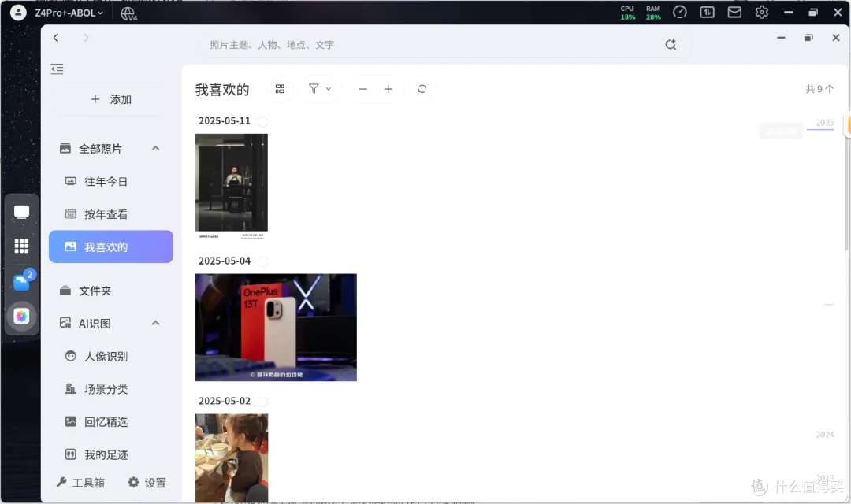Screen dimensions: 851x504
Task: Select all photos from 2025-05-02
Action: 262,402
